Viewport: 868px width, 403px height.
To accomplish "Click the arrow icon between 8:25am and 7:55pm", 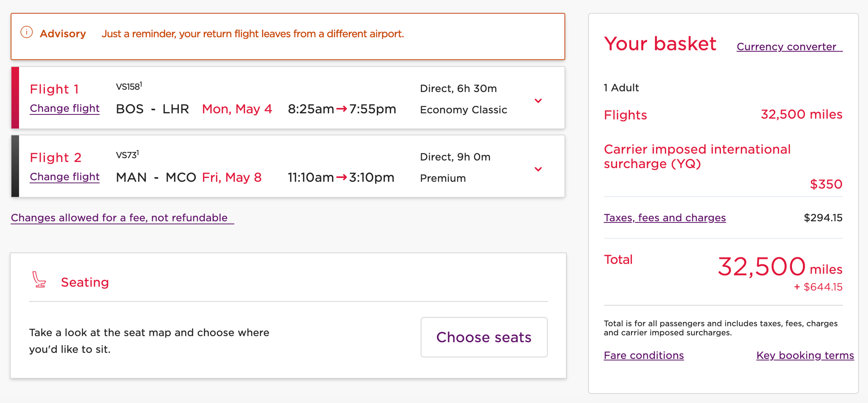I will [341, 109].
